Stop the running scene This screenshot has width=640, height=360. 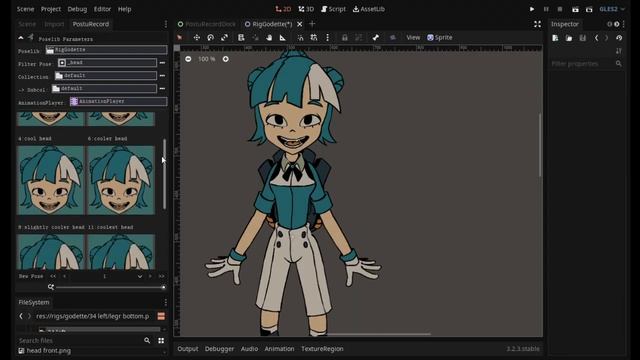(x=560, y=9)
